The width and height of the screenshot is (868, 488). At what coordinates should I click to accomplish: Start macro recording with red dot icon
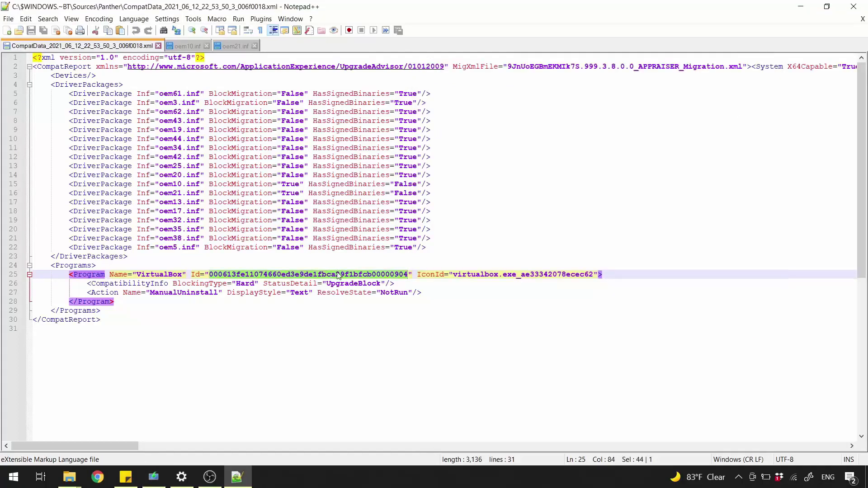349,30
